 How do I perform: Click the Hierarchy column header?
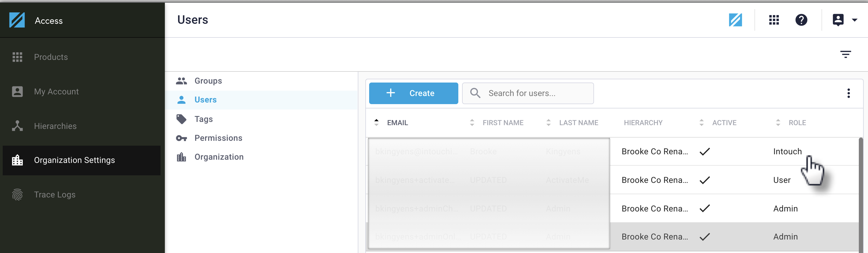643,123
